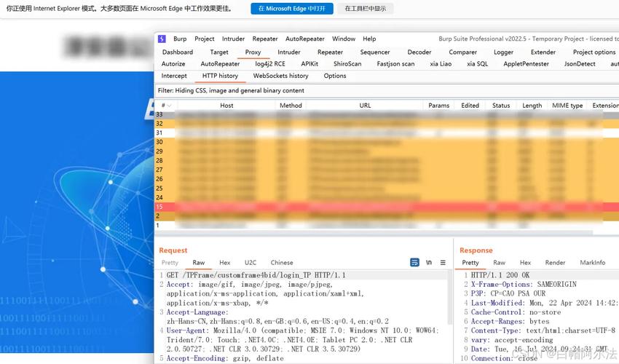The image size is (619, 364).
Task: Open the Project menu
Action: [x=205, y=39]
